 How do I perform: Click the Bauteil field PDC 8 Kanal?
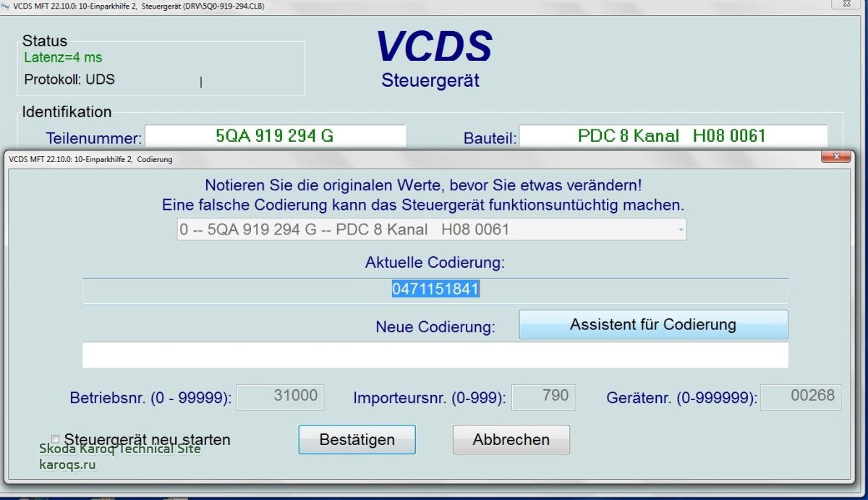click(x=672, y=135)
